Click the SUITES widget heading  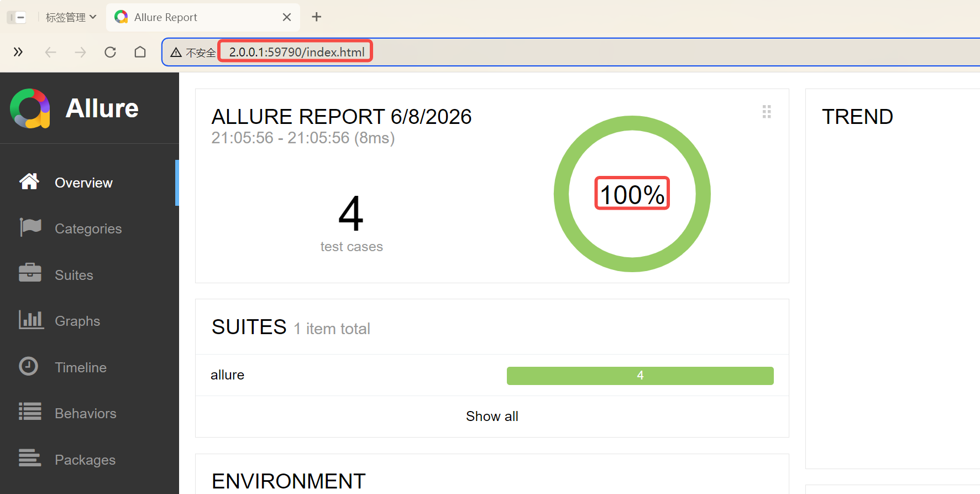(249, 327)
